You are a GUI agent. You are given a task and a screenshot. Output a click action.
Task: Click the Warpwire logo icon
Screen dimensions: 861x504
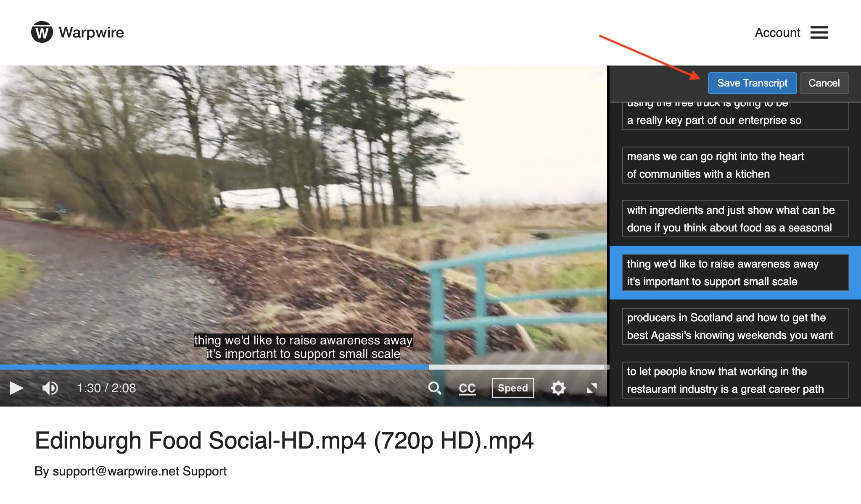42,32
